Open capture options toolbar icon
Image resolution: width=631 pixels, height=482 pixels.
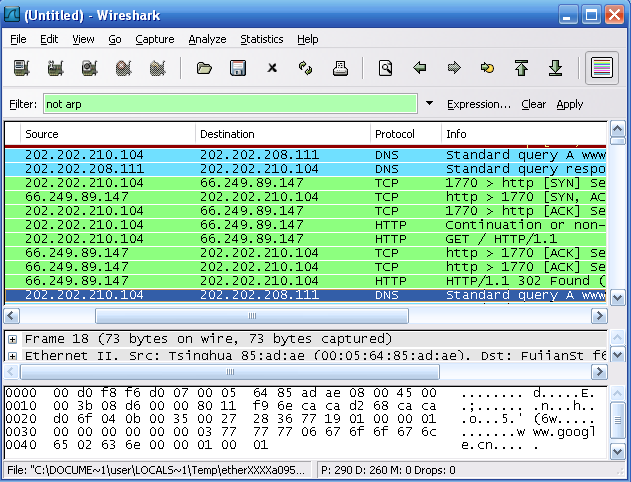pyautogui.click(x=56, y=68)
